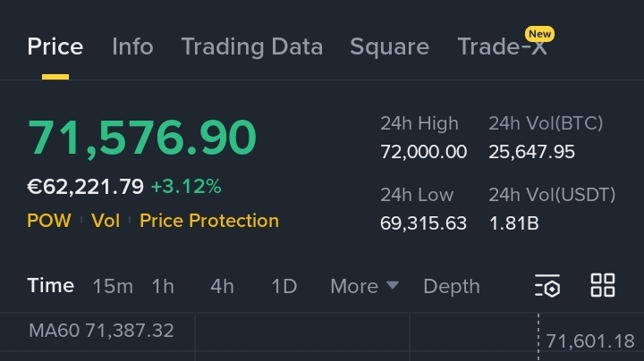Open the Trade-X tab
Screen dimensions: 644x361
point(502,46)
